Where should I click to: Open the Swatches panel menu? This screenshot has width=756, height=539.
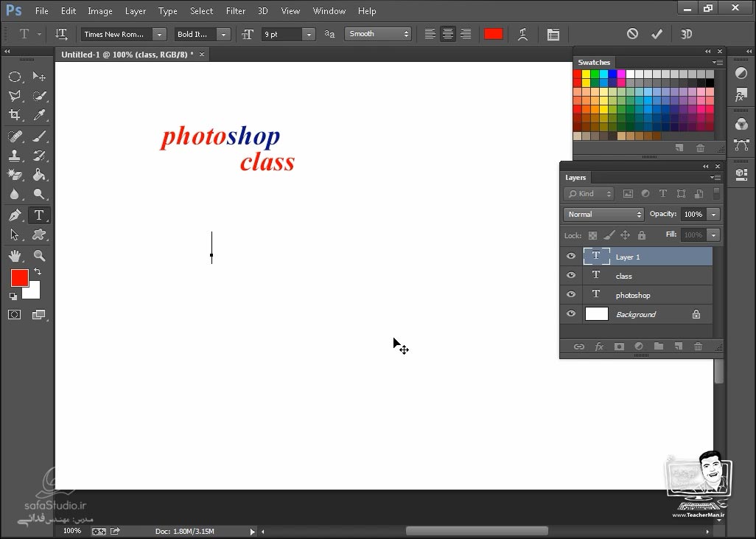[x=717, y=62]
